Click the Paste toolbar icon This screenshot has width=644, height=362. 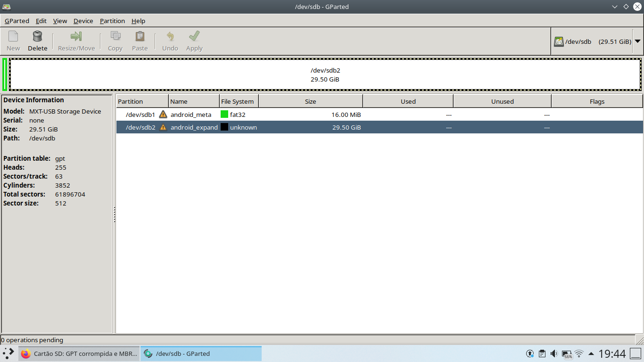click(x=140, y=36)
